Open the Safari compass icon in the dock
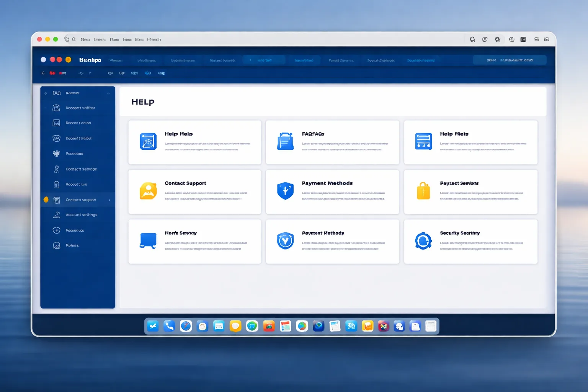This screenshot has width=588, height=392. click(x=186, y=326)
